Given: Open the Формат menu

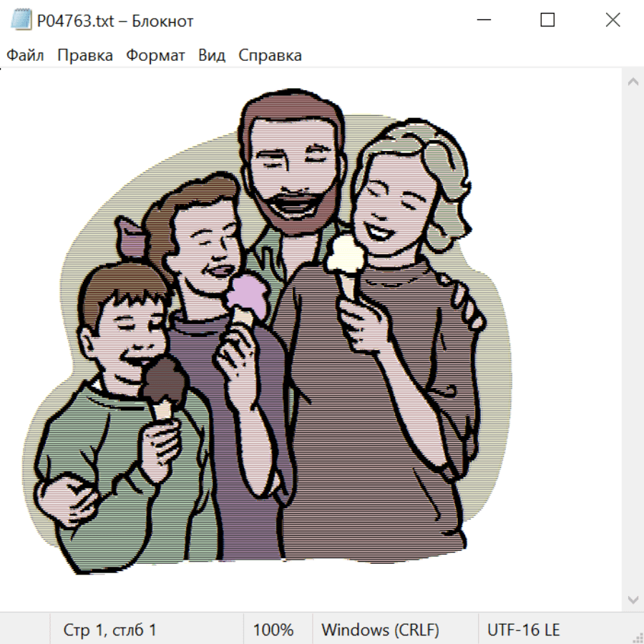Looking at the screenshot, I should tap(155, 56).
